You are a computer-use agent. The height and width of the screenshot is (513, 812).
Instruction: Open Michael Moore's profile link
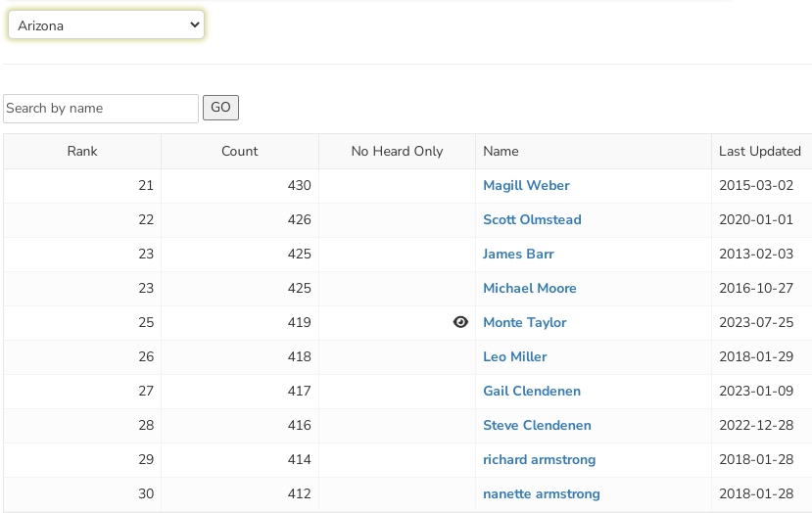529,288
